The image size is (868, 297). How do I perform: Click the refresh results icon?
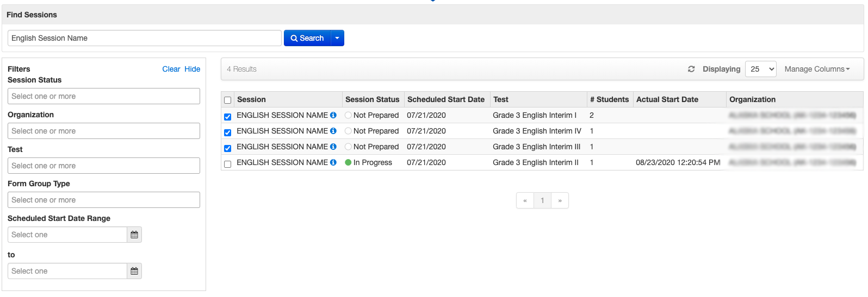pyautogui.click(x=691, y=69)
